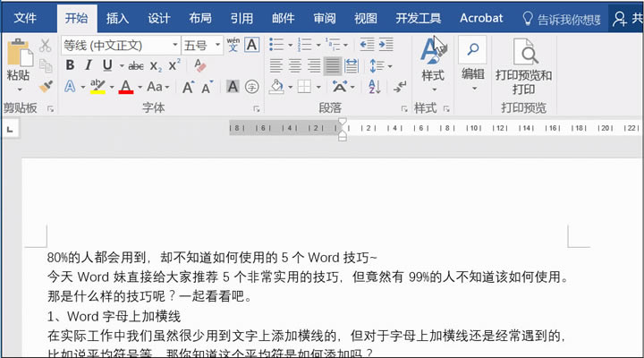Apply red font color

point(126,86)
